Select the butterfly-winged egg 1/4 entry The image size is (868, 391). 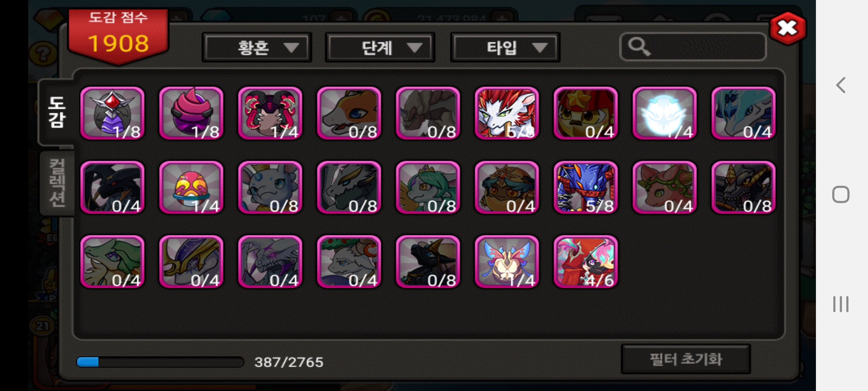(507, 262)
